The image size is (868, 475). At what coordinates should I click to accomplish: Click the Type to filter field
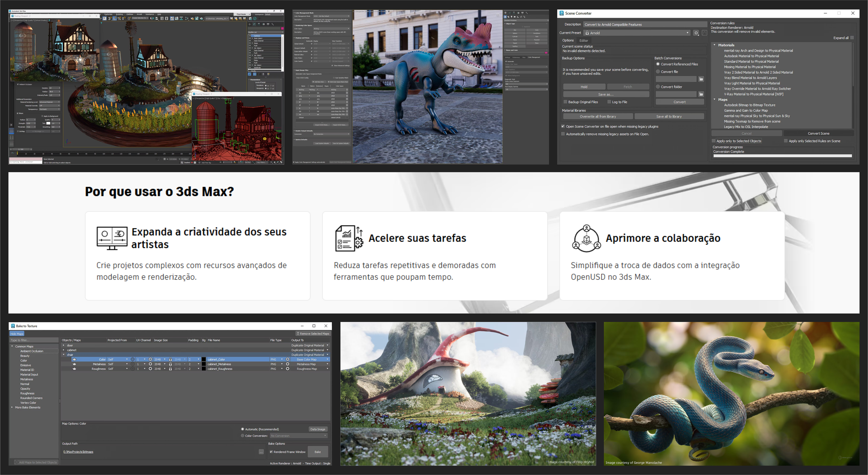pyautogui.click(x=34, y=340)
